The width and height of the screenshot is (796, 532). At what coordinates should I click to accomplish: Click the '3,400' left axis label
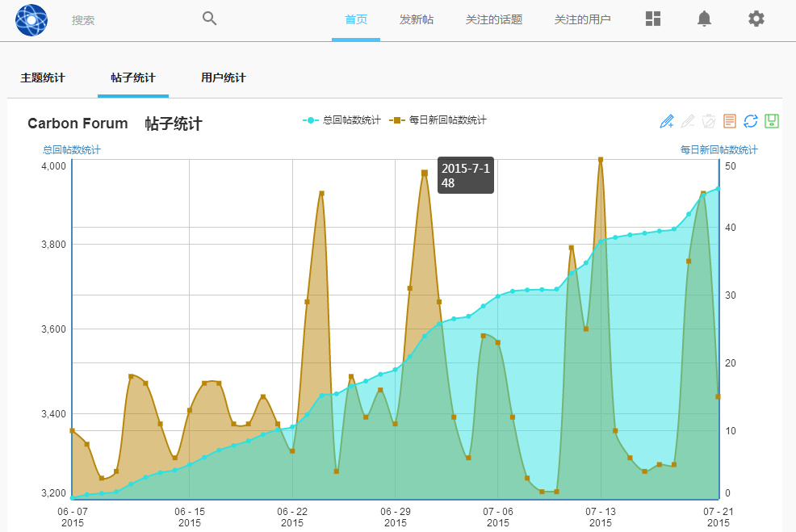click(54, 413)
